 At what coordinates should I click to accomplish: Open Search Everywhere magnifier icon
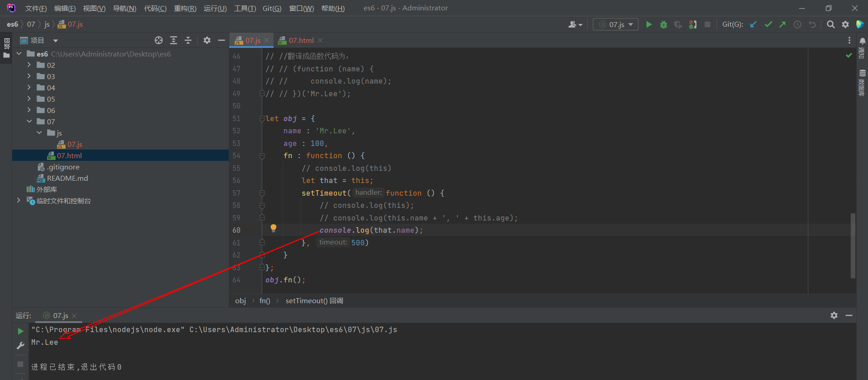830,24
